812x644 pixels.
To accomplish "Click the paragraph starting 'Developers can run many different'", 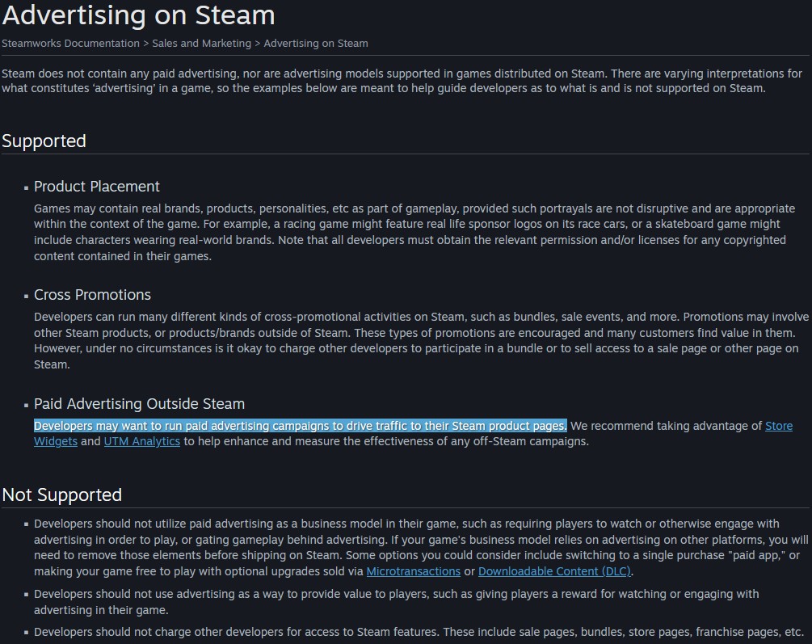I will (x=421, y=340).
